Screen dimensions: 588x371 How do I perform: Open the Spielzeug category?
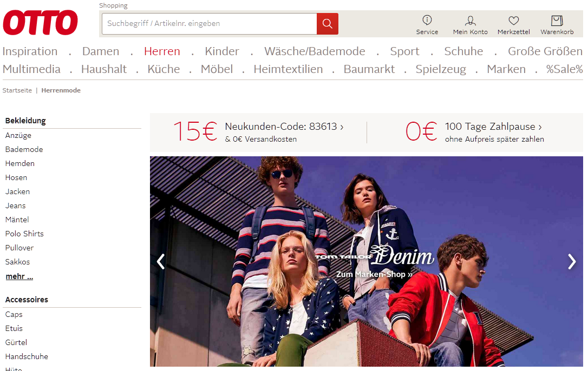tap(441, 69)
